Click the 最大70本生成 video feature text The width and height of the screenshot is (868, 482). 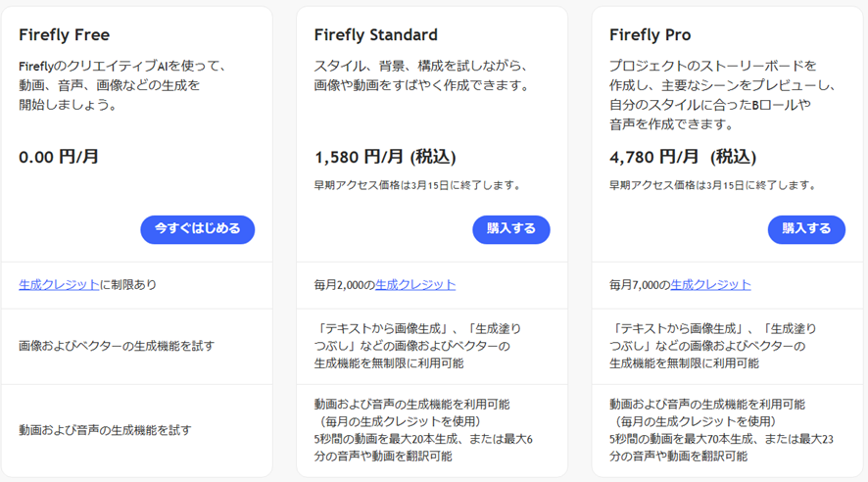tap(721, 439)
